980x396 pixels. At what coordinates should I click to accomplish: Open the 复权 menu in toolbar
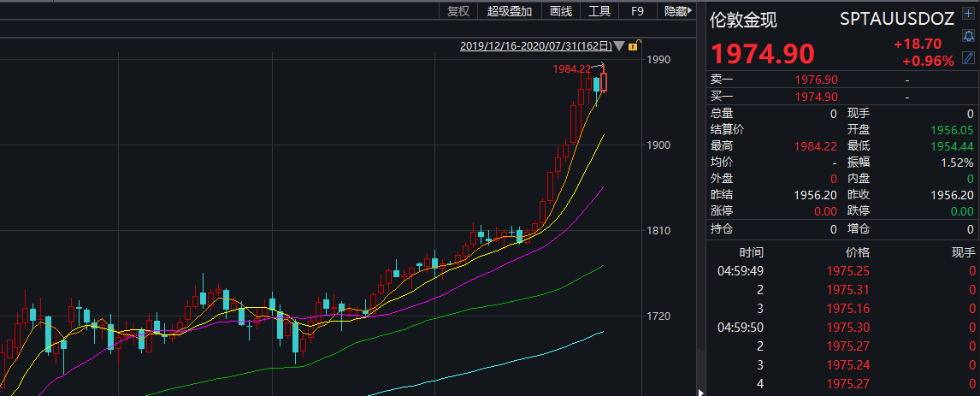click(x=458, y=10)
